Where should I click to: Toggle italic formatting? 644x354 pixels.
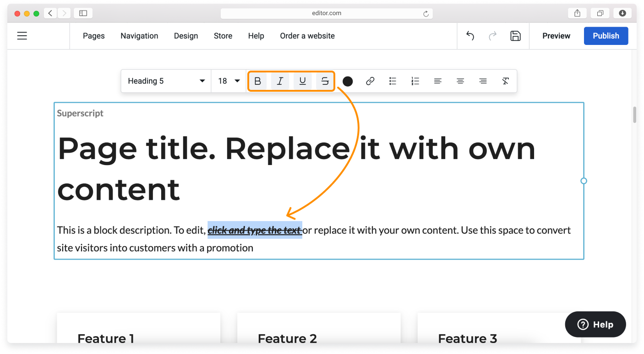point(280,81)
